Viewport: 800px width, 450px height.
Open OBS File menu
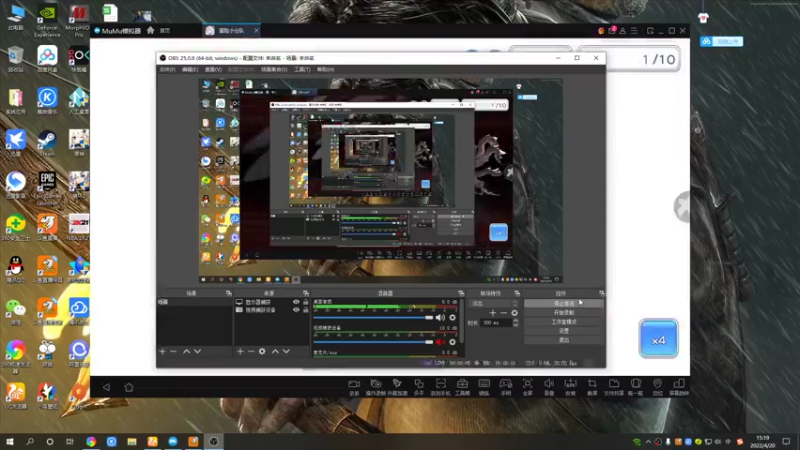tap(167, 69)
